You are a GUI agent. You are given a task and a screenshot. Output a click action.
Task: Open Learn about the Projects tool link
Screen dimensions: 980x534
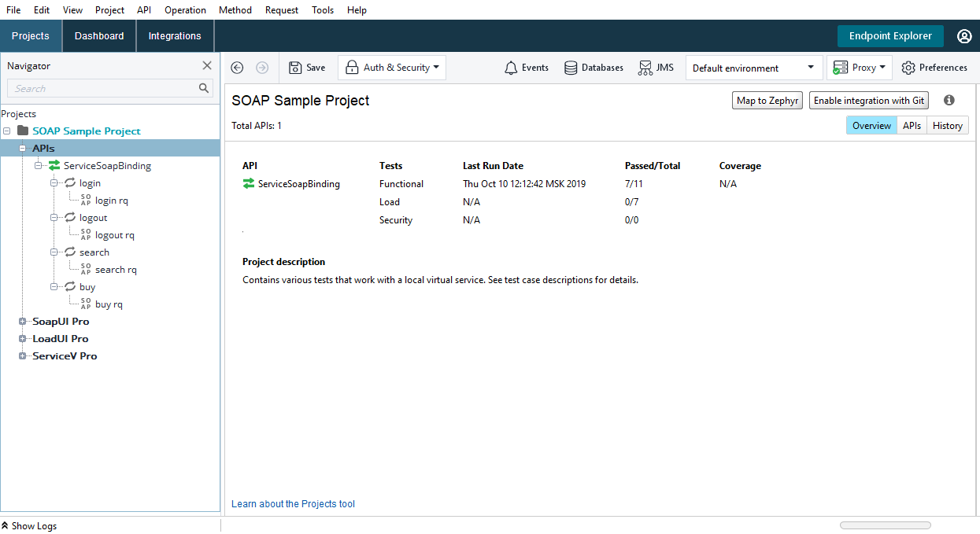click(x=293, y=504)
